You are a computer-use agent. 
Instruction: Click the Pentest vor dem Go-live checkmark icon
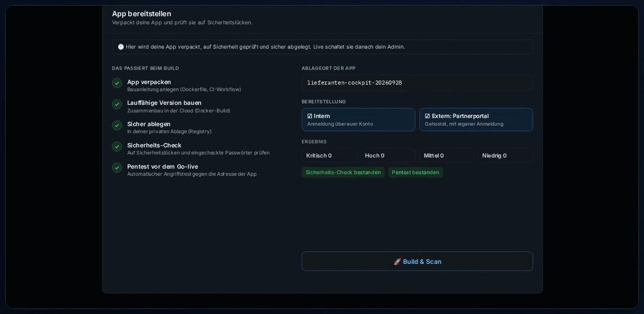117,168
